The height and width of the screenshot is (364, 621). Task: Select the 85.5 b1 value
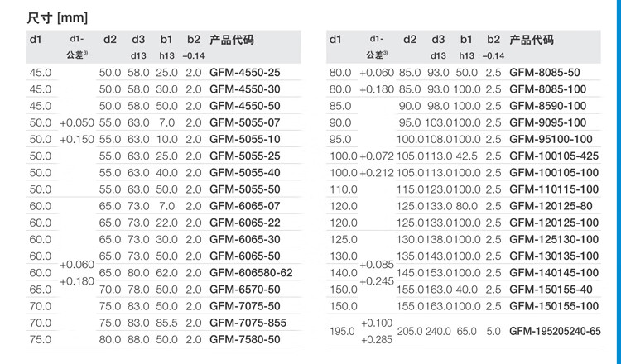point(166,322)
